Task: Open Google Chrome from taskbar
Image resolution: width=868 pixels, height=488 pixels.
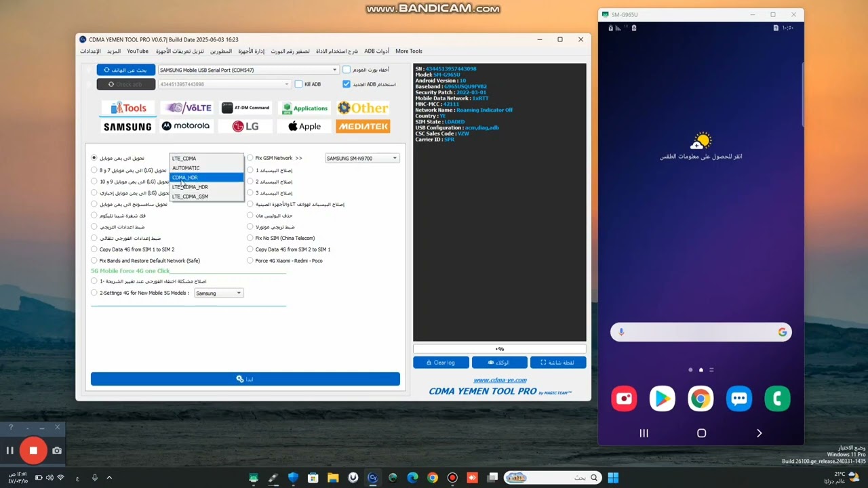Action: [x=433, y=478]
